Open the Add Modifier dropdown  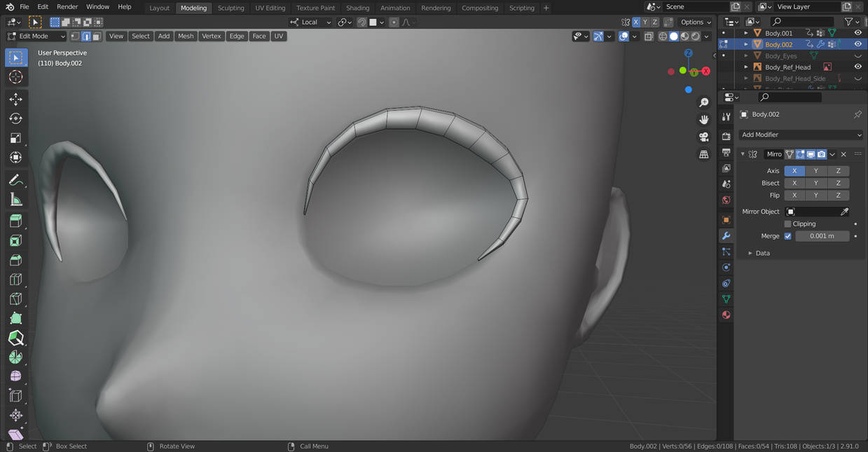pyautogui.click(x=801, y=135)
